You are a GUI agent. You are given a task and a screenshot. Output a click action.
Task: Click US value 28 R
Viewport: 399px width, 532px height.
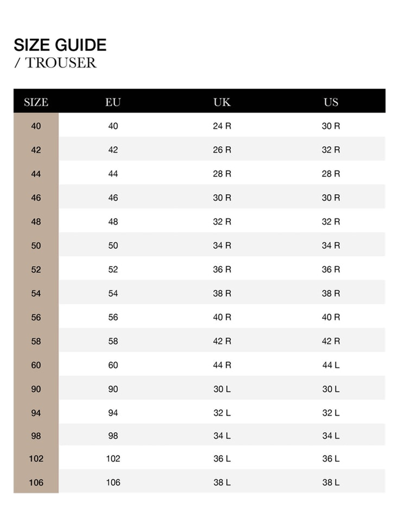click(x=331, y=174)
